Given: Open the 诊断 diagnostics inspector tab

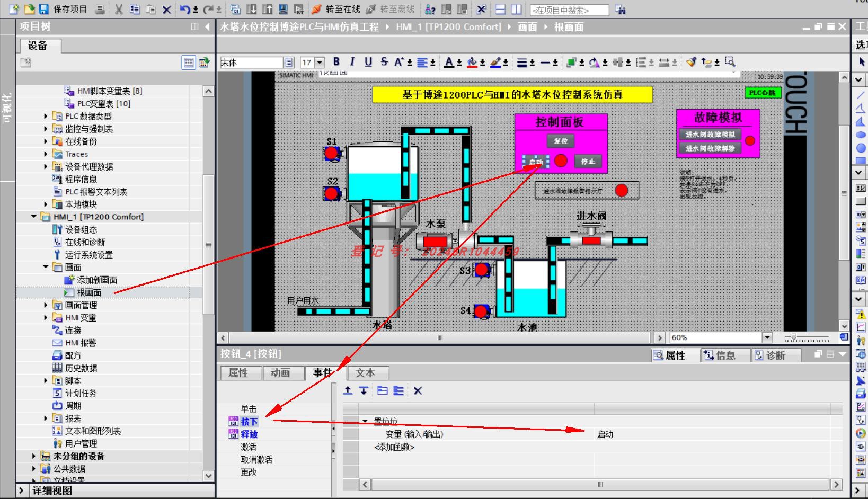Looking at the screenshot, I should [776, 355].
